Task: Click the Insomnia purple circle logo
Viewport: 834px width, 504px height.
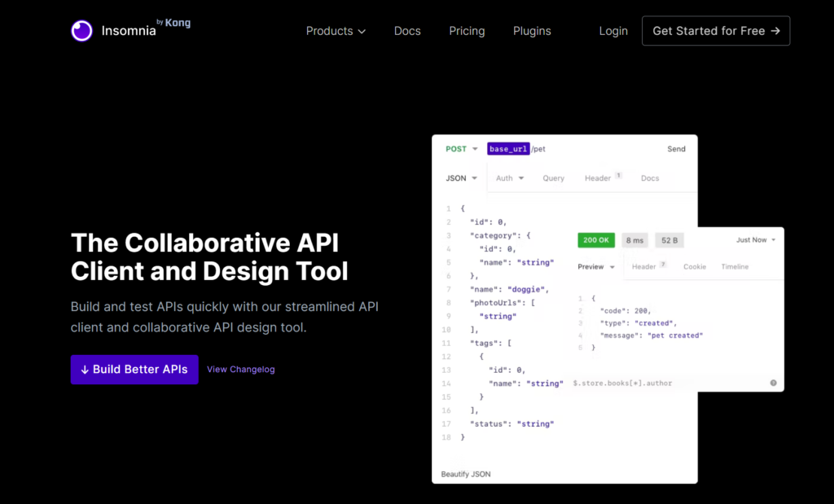Action: pos(82,31)
